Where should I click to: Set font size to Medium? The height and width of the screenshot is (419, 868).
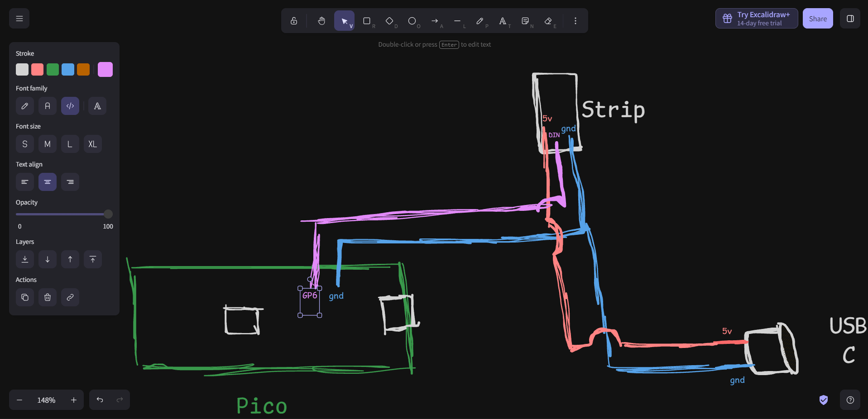[x=48, y=144]
